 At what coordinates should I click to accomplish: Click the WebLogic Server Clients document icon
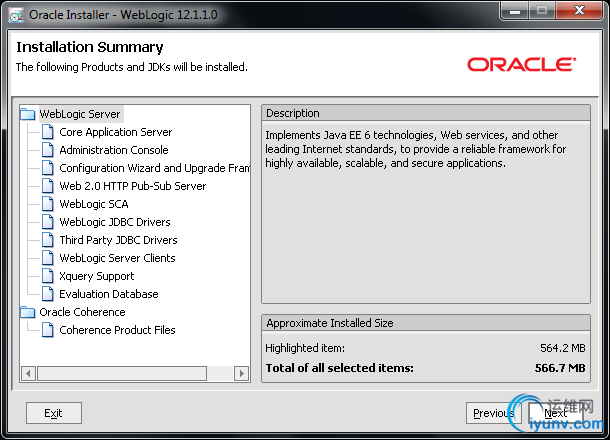(x=48, y=258)
